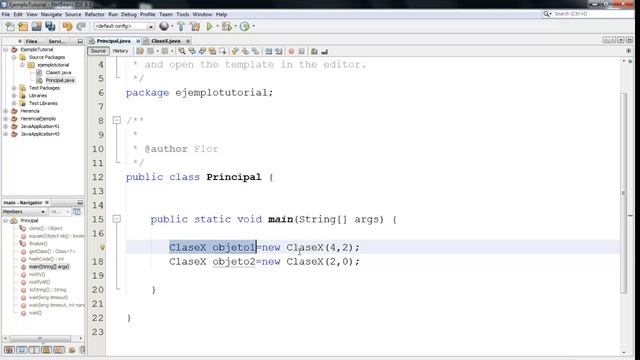Screen dimensions: 640x360
Task: Toggle Show Inner Classes filter in Navigator
Action: (x=59, y=350)
